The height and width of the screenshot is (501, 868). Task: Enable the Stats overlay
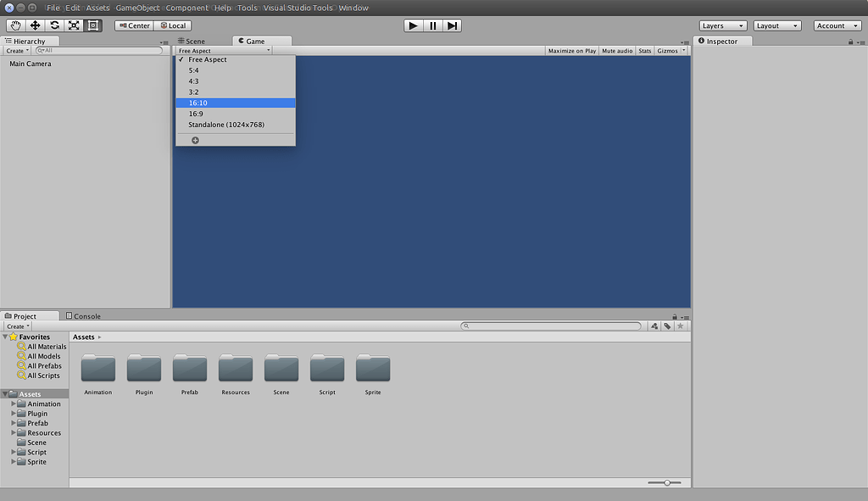tap(644, 50)
